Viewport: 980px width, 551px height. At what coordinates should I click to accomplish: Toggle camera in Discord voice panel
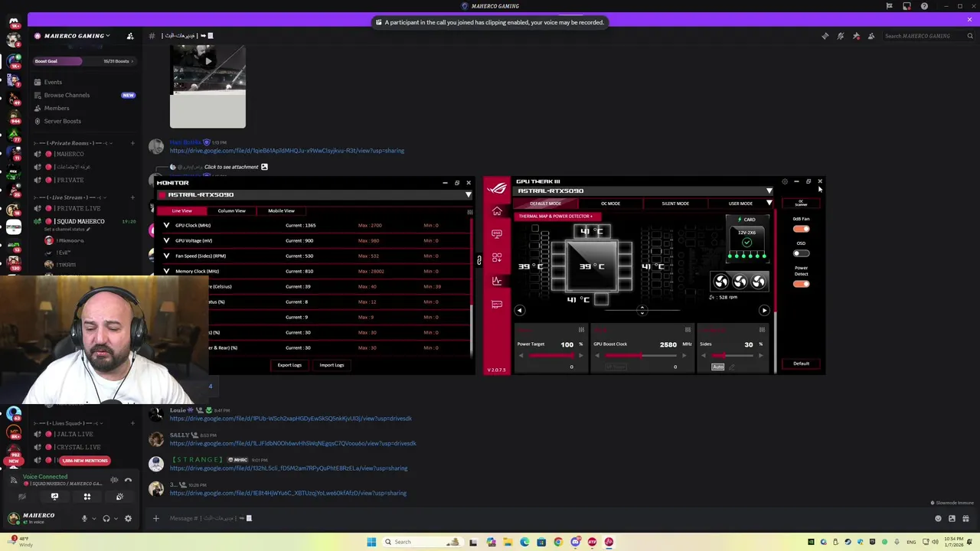[22, 497]
